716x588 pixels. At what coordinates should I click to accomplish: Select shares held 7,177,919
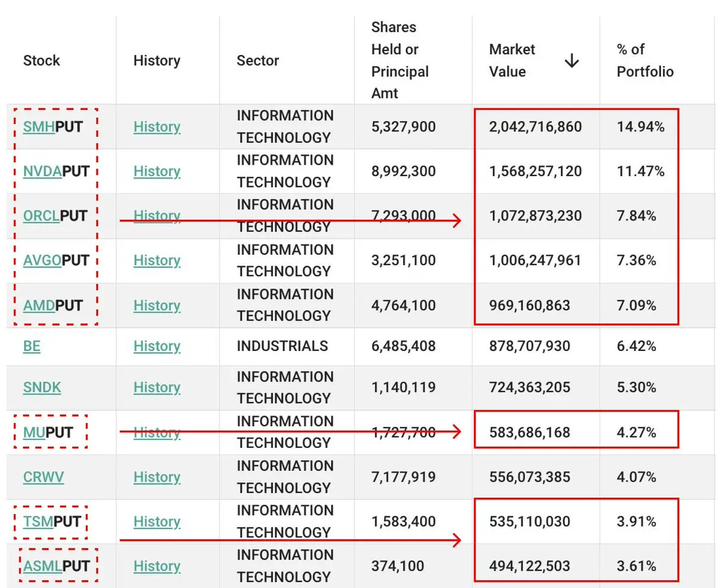coord(403,477)
